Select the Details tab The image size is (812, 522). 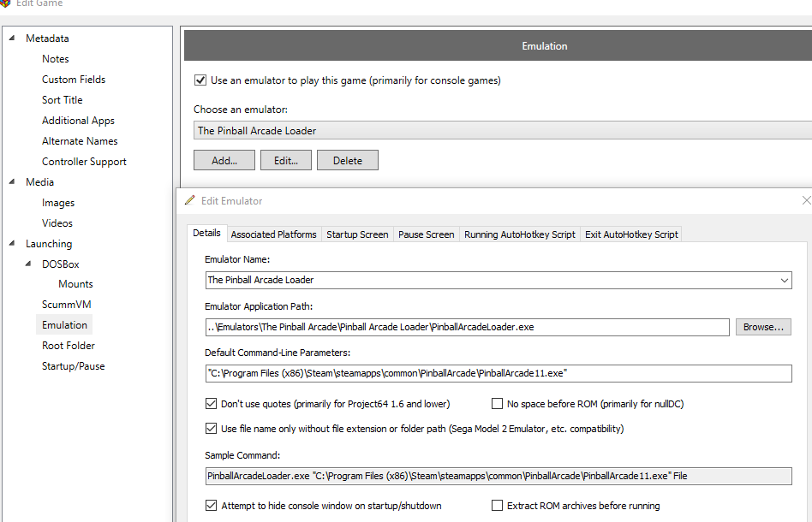(206, 233)
